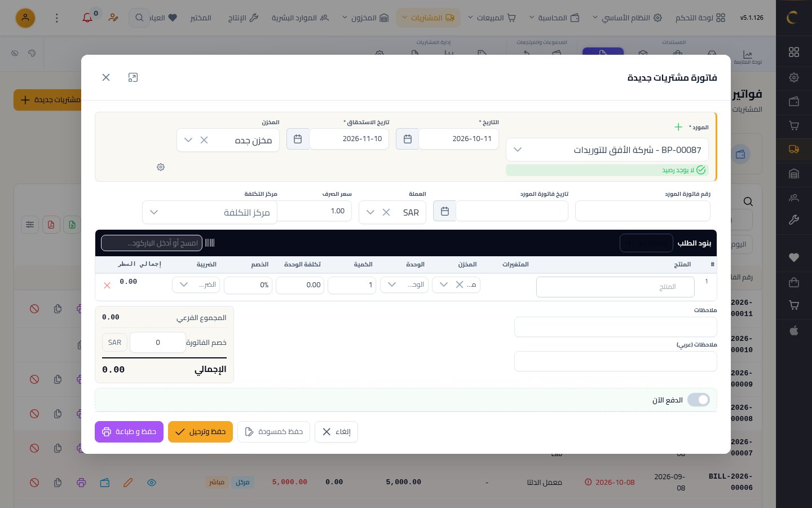Screen dimensions: 812x508
Task: Close the new purchase invoice dialog
Action: click(106, 77)
